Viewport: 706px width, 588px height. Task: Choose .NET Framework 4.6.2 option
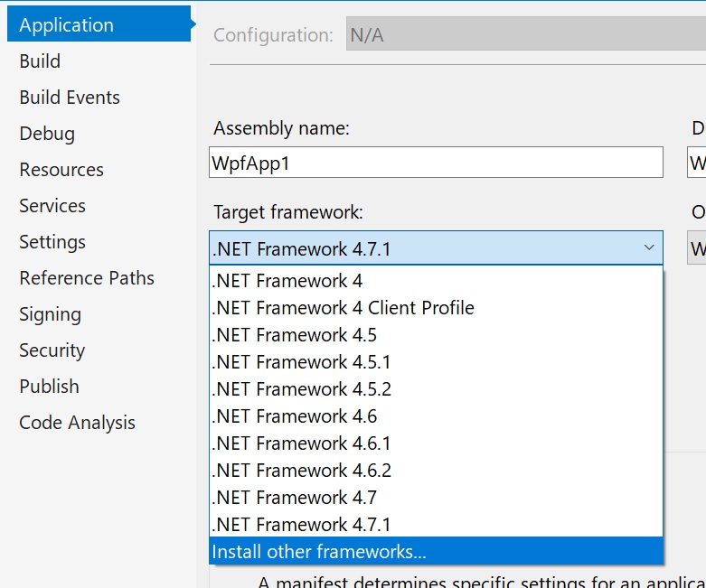(436, 471)
